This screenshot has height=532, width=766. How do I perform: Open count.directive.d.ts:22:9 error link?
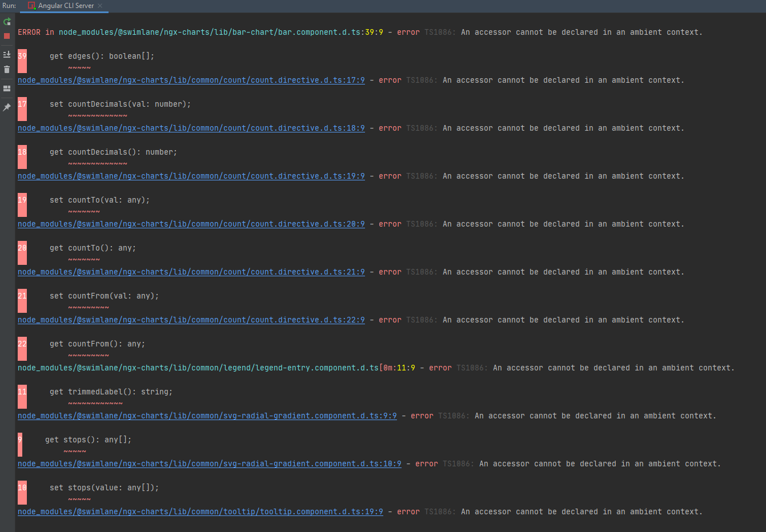coord(191,320)
